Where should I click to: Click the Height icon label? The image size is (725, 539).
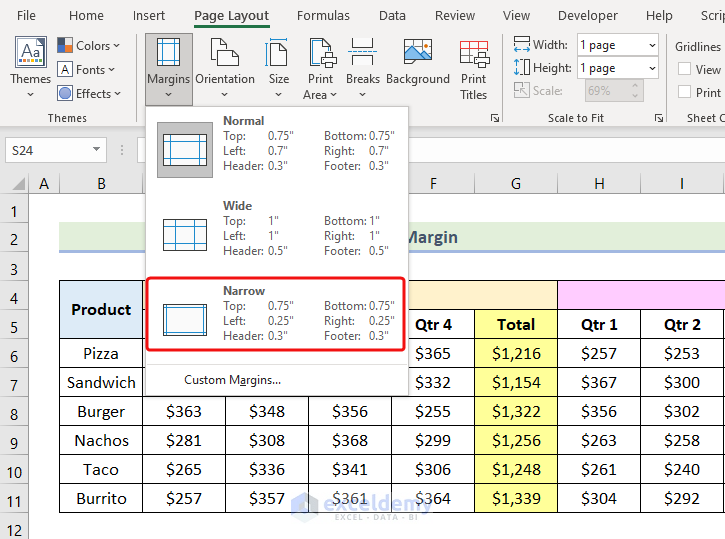[542, 67]
